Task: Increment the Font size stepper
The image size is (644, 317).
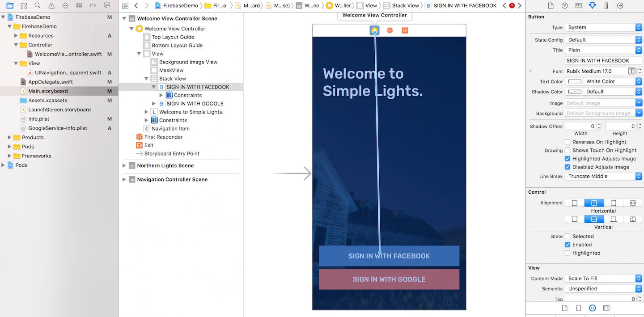Action: [640, 69]
